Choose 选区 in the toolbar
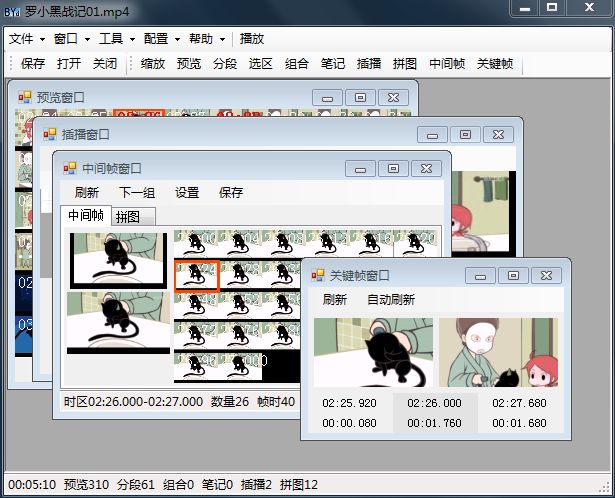Image resolution: width=615 pixels, height=498 pixels. [261, 63]
